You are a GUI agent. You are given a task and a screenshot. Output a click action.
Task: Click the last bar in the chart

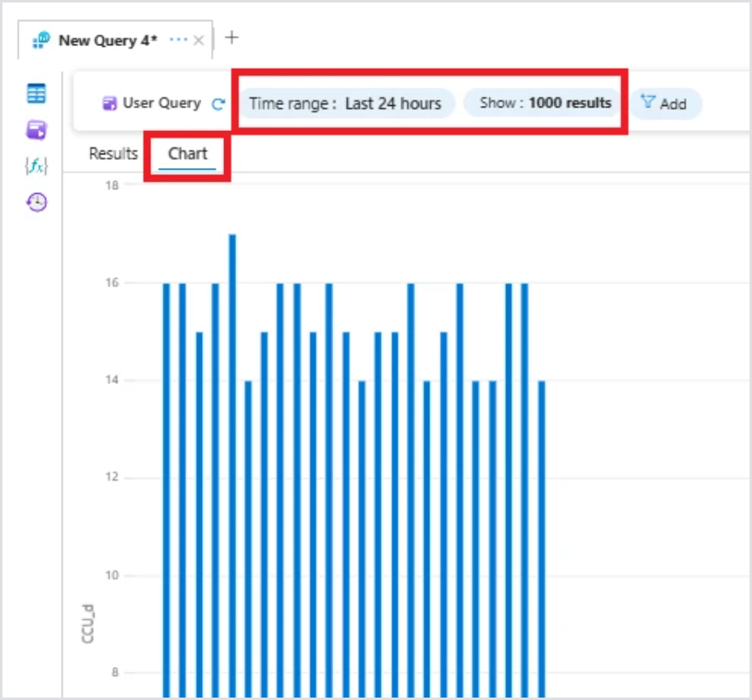542,533
